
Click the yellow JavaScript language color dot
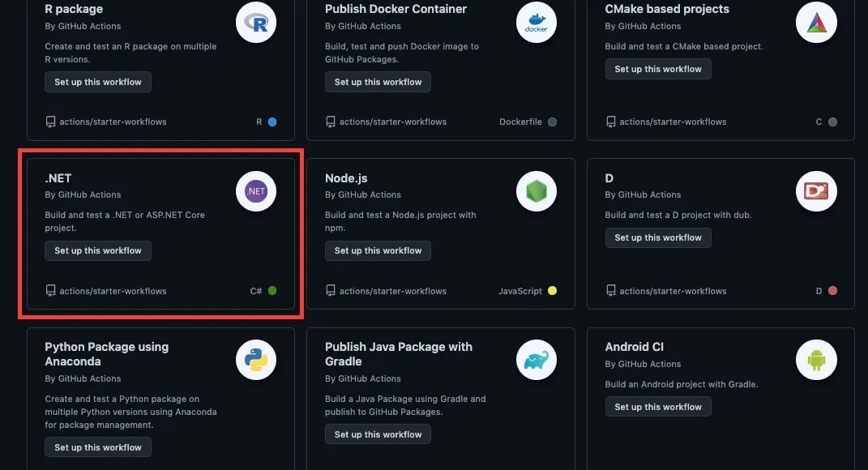point(552,291)
